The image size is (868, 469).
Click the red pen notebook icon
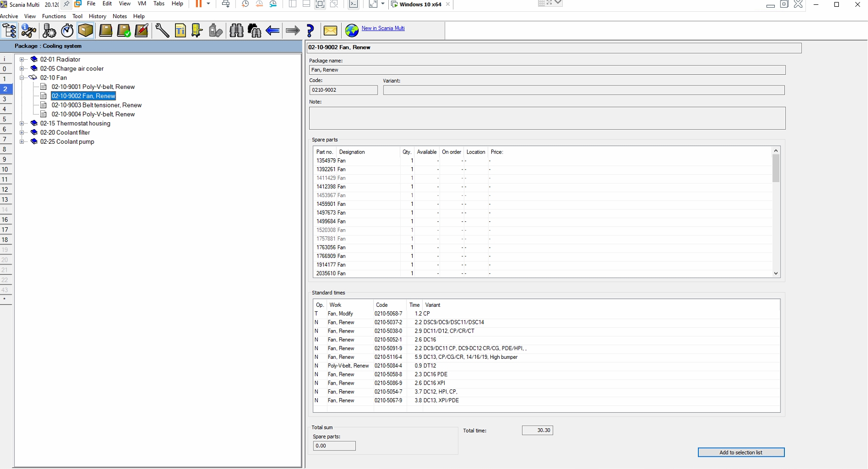click(141, 31)
